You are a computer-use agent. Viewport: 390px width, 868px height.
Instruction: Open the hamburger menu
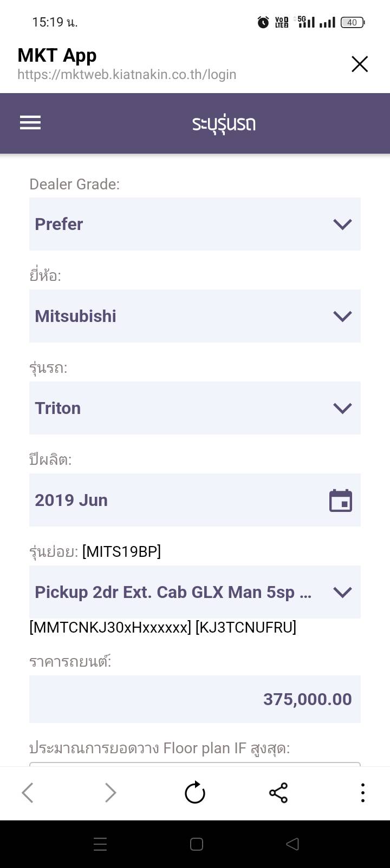coord(30,123)
